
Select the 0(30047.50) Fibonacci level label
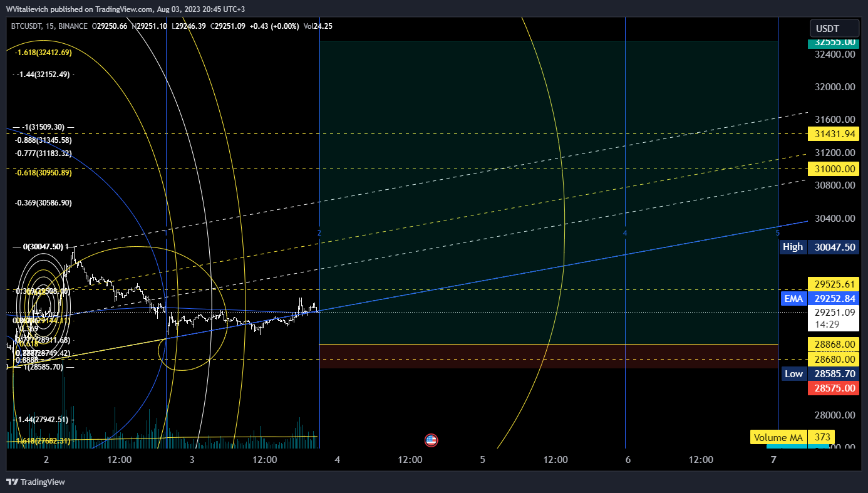[x=43, y=247]
